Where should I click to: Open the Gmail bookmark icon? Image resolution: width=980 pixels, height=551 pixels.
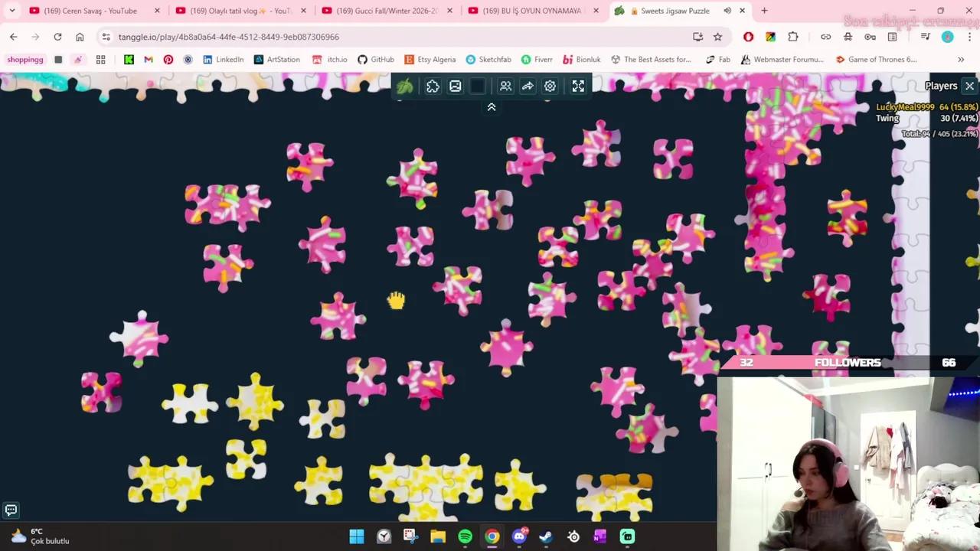click(x=149, y=60)
